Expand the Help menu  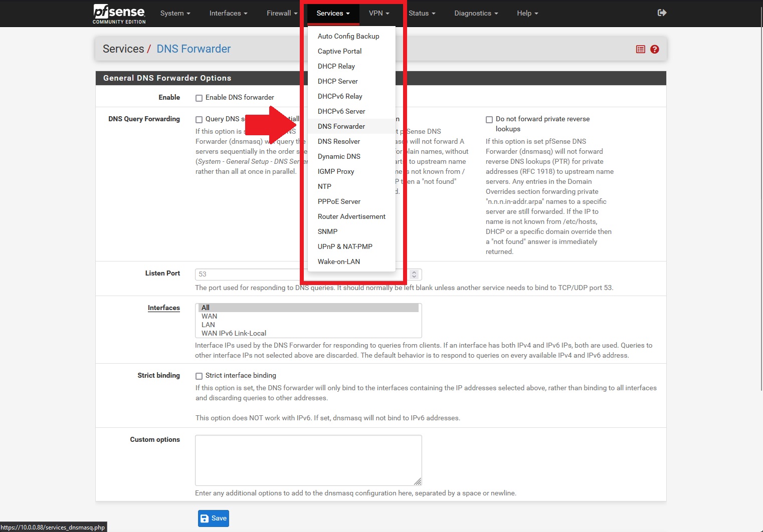pos(527,13)
